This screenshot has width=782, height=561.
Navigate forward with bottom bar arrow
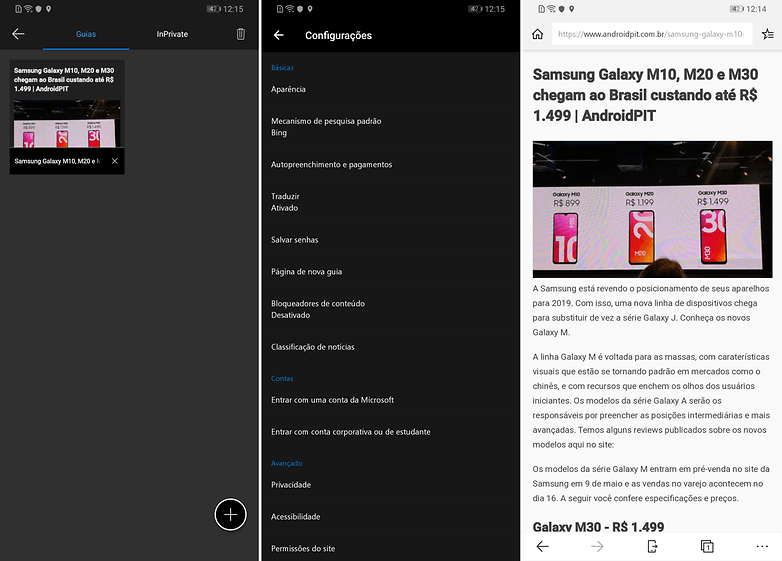[597, 546]
